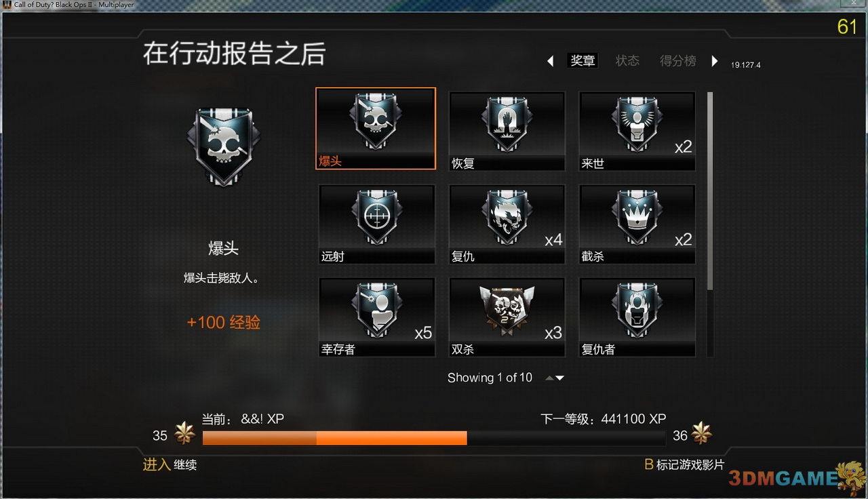The width and height of the screenshot is (868, 499).
Task: Switch to the 得分榜 scoreboard tab
Action: [678, 60]
